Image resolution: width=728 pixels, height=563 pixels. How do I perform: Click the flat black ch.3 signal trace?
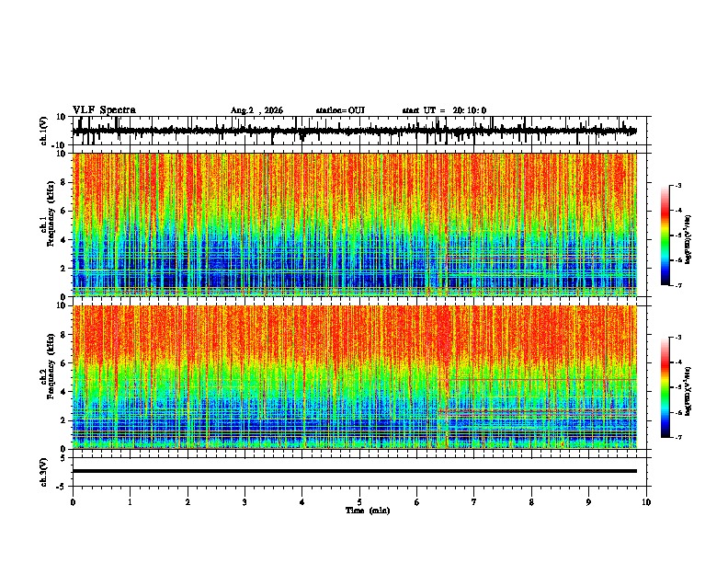354,471
